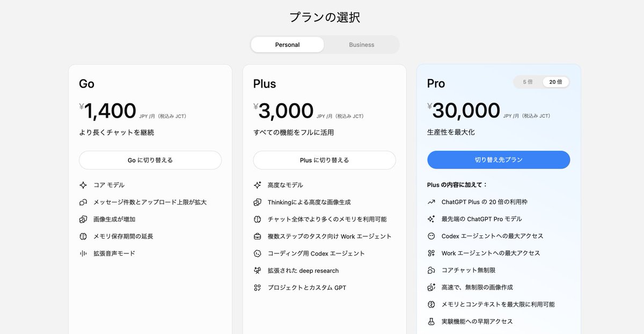Click the image icon beside 高速で、無制限の画像作成

click(x=431, y=287)
